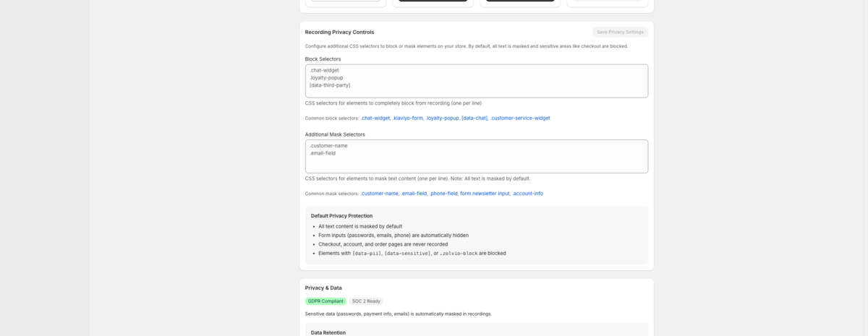Viewport: 868px width, 336px height.
Task: Add the .customer-name common mask selector link
Action: [380, 194]
